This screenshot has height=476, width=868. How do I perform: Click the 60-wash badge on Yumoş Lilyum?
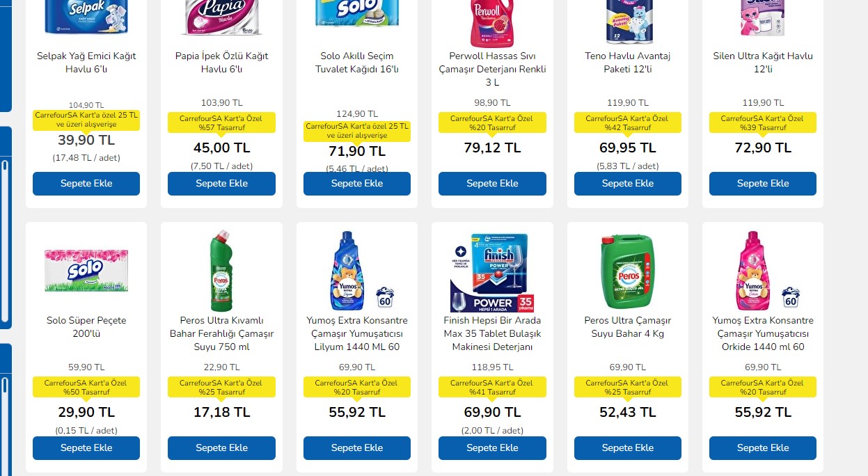[385, 297]
